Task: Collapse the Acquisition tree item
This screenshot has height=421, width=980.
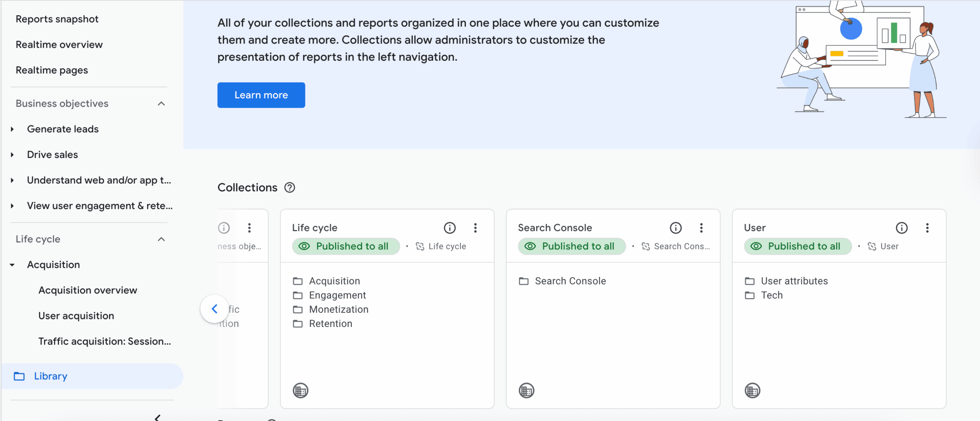Action: pyautogui.click(x=12, y=265)
